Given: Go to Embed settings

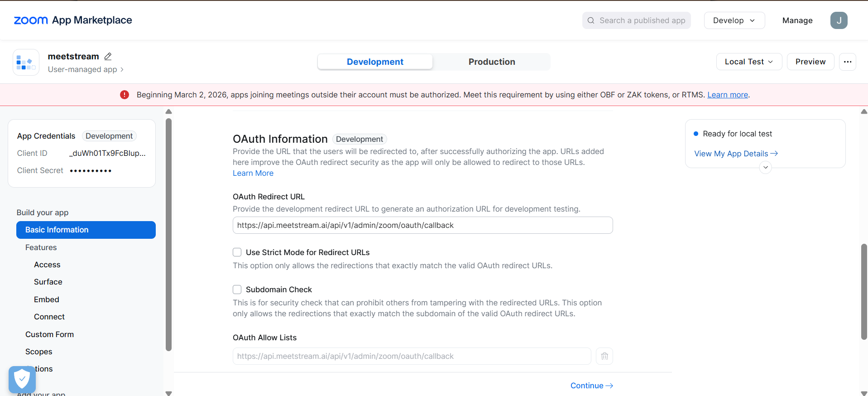Looking at the screenshot, I should coord(47,299).
